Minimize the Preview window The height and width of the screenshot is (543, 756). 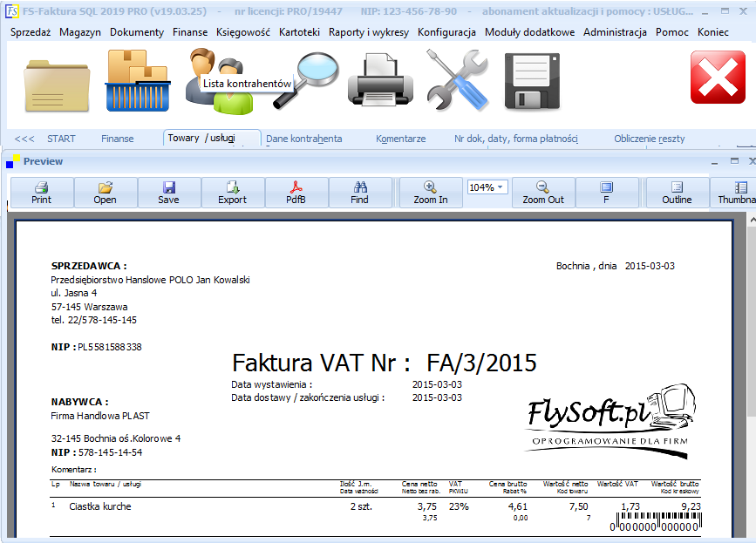point(714,161)
